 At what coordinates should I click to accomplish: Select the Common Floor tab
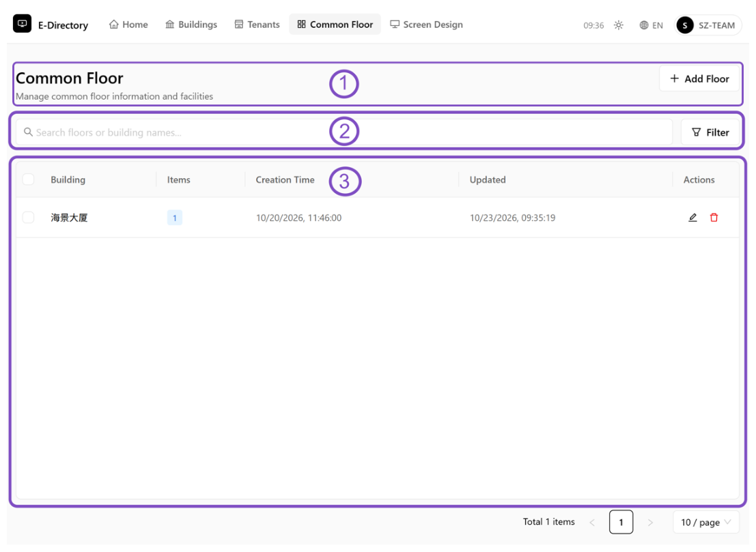point(335,25)
